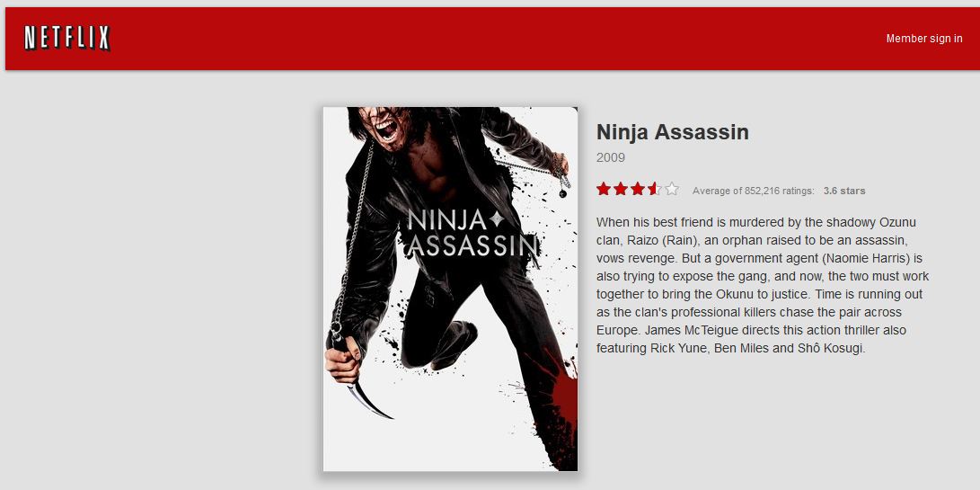
Task: Select the first rating star
Action: click(x=603, y=189)
